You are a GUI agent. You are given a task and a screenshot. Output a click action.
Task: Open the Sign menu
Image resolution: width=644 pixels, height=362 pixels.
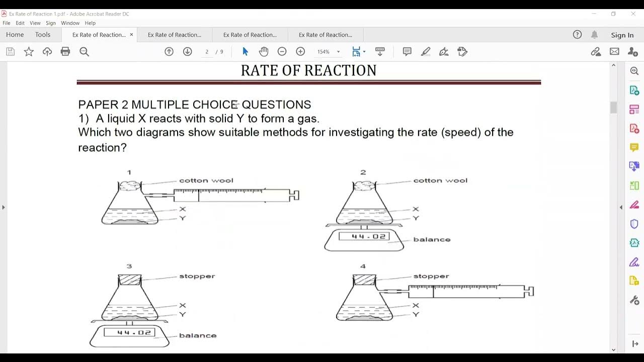pos(51,23)
